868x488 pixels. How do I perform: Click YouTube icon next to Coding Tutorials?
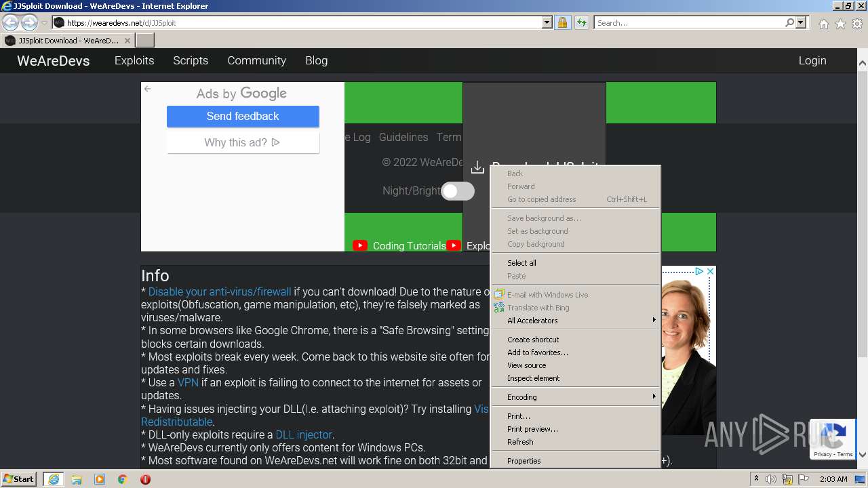point(359,245)
